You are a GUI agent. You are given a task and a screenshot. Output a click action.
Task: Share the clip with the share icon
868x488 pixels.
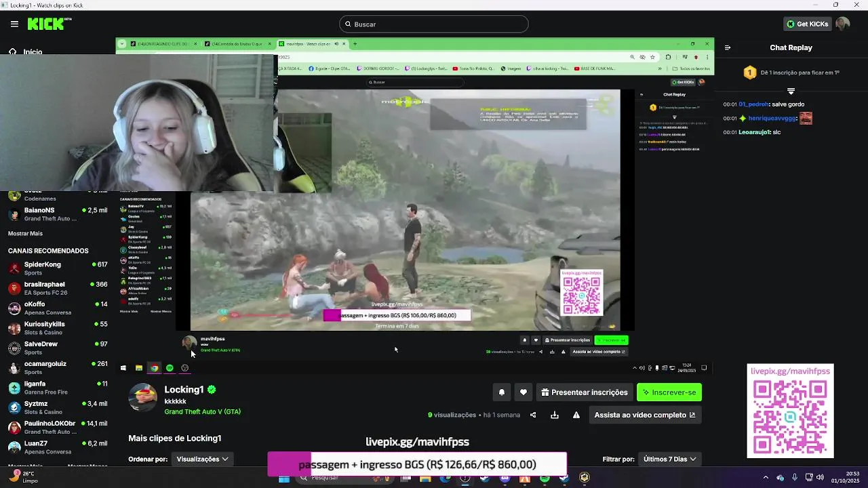point(533,415)
